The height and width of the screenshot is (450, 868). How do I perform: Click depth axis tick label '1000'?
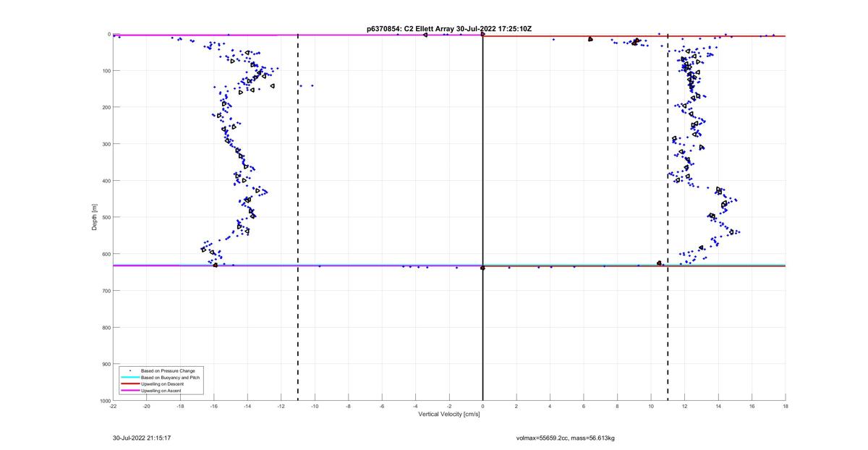104,400
